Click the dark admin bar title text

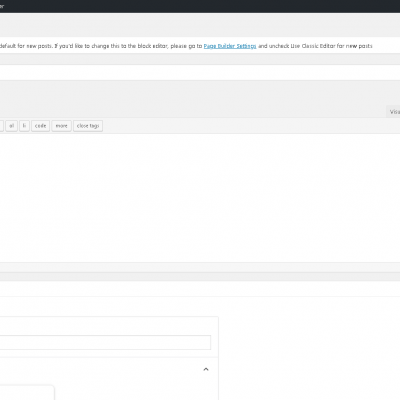[2, 6]
